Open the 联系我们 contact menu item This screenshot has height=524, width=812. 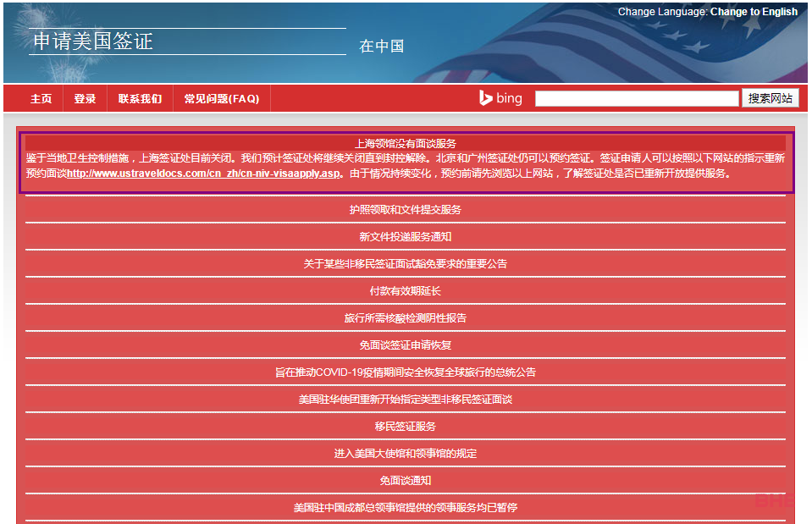click(140, 98)
